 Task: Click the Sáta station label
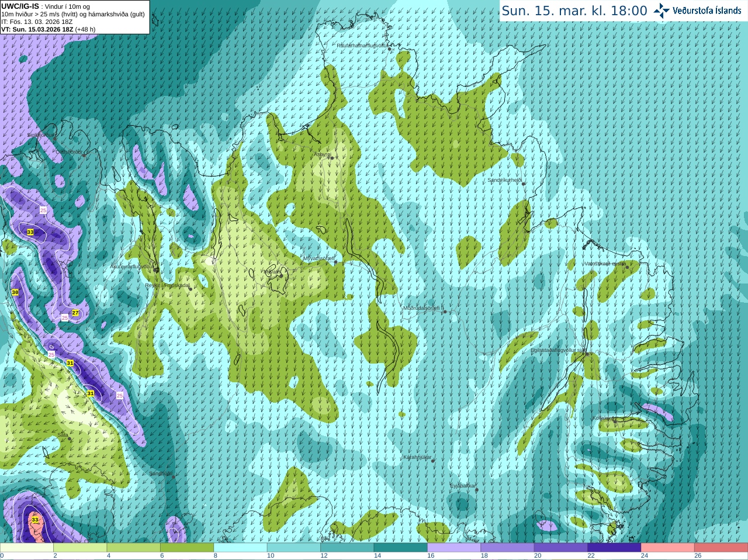pos(63,435)
